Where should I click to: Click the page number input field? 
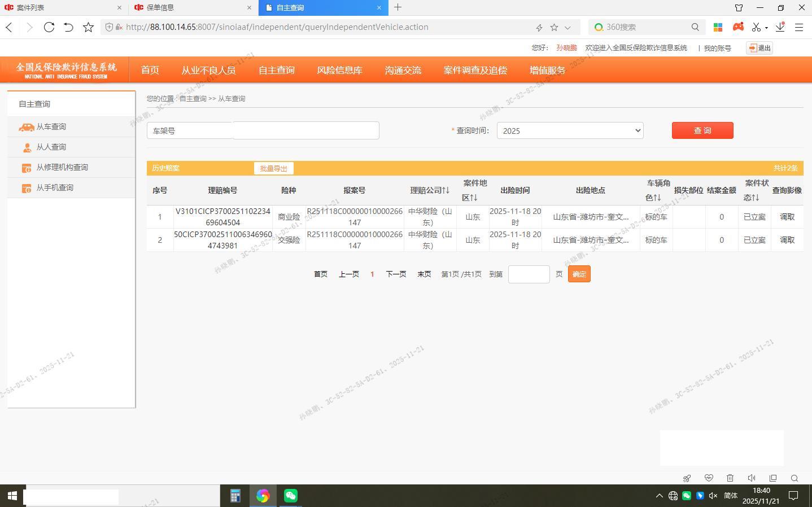(x=529, y=274)
